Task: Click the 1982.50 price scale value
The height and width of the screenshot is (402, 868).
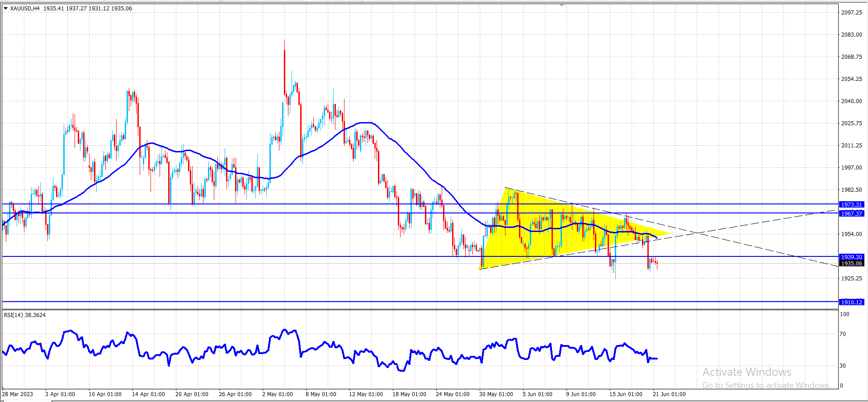Action: point(851,190)
